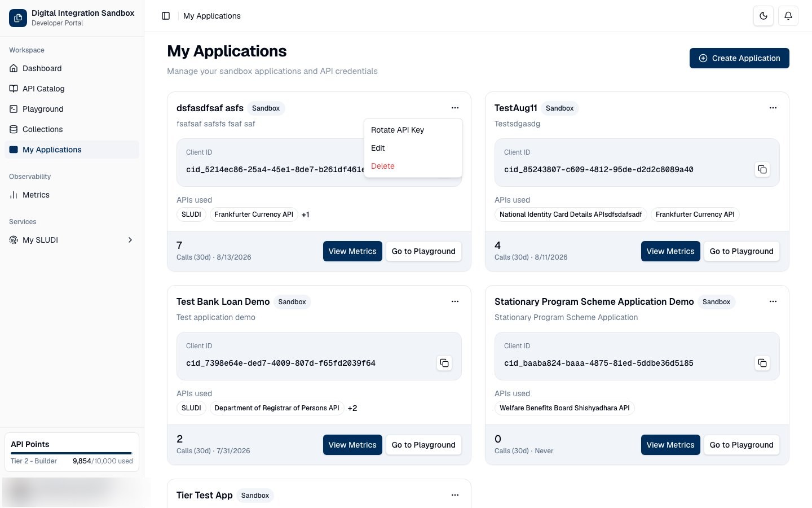
Task: Click the Collections database icon
Action: point(14,129)
